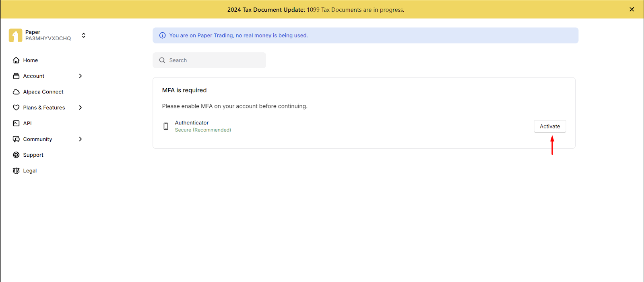Click the Authenticator phone icon
The width and height of the screenshot is (644, 282).
[166, 126]
